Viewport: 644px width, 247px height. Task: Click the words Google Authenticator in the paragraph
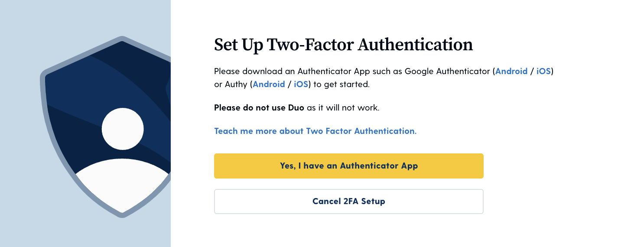(x=447, y=71)
